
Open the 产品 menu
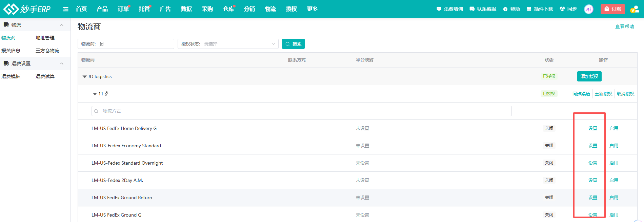coord(102,9)
